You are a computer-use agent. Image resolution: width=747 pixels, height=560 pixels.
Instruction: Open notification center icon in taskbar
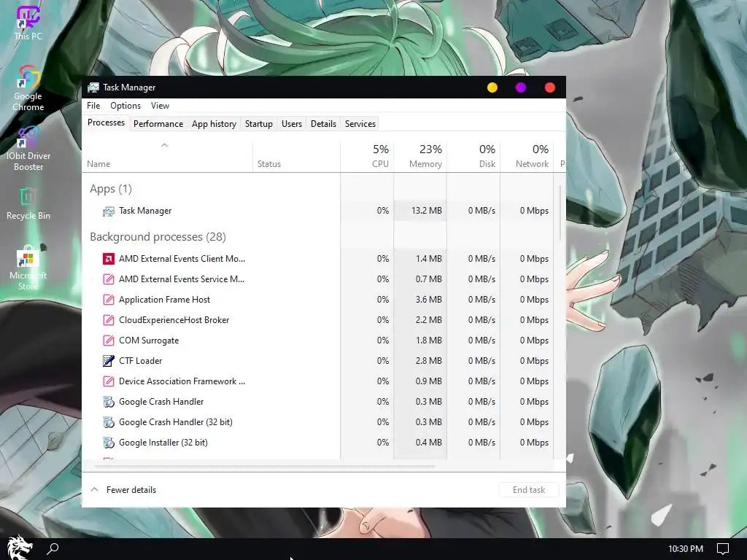point(723,549)
